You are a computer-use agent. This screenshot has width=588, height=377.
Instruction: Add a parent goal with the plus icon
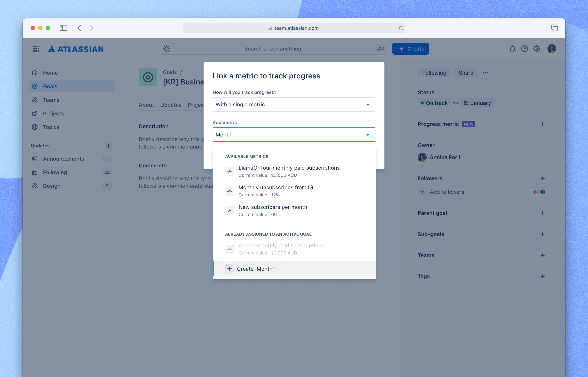[543, 213]
